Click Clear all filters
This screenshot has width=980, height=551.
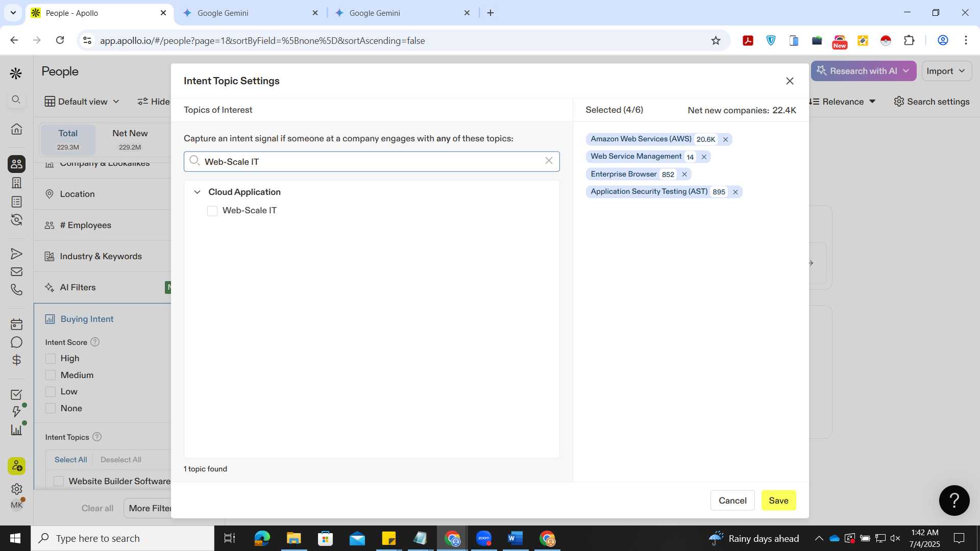pos(97,508)
